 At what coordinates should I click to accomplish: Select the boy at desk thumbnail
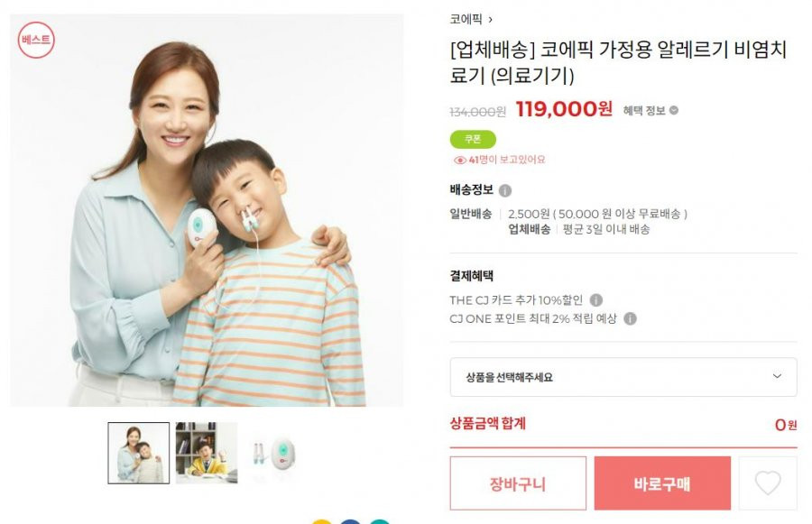click(207, 453)
